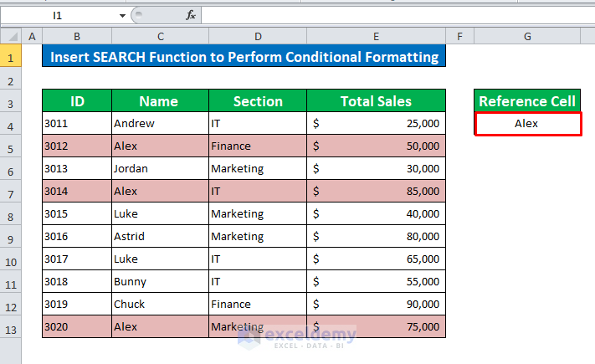Select row 4 header
The image size is (595, 364).
coord(11,124)
